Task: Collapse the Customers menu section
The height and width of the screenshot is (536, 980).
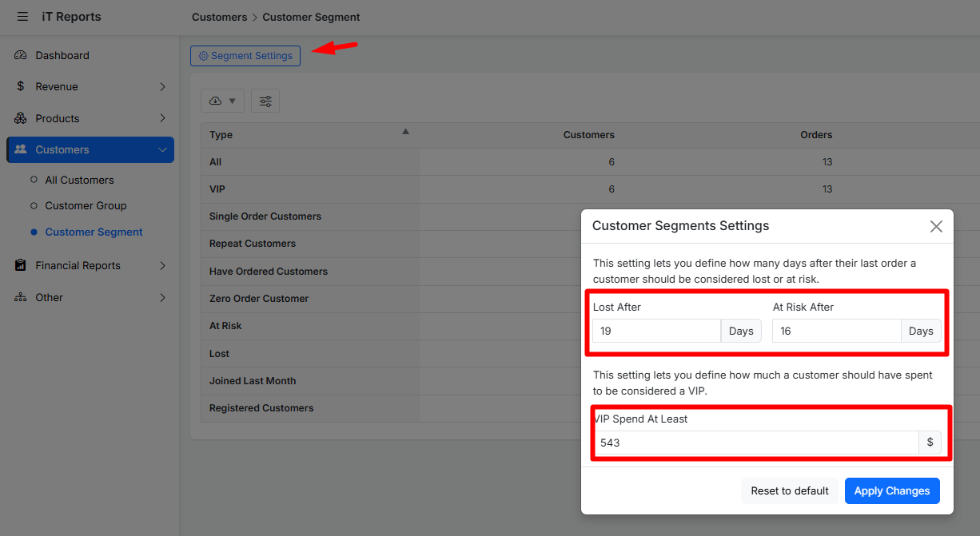Action: 162,149
